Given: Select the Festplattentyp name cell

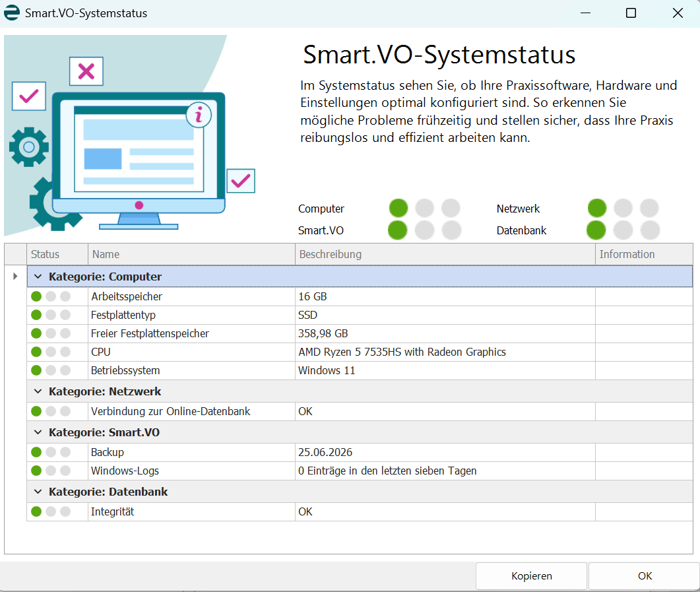Looking at the screenshot, I should [x=191, y=315].
